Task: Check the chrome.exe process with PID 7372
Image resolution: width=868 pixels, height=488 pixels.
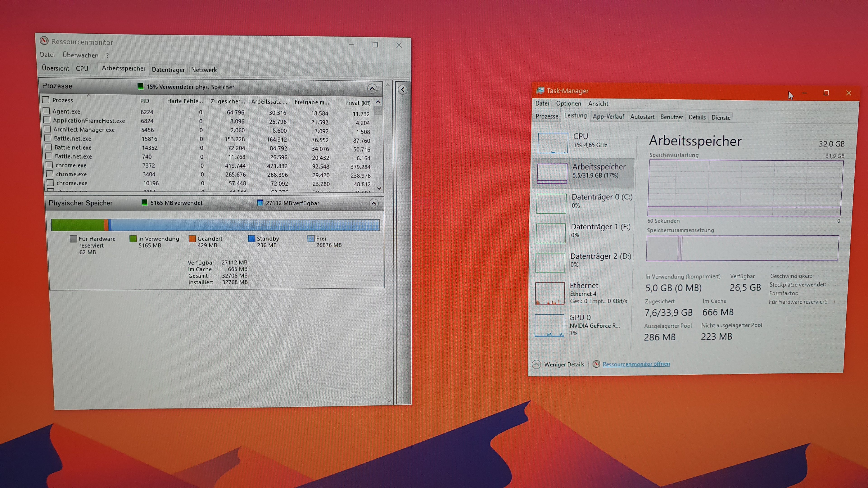Action: click(50, 165)
